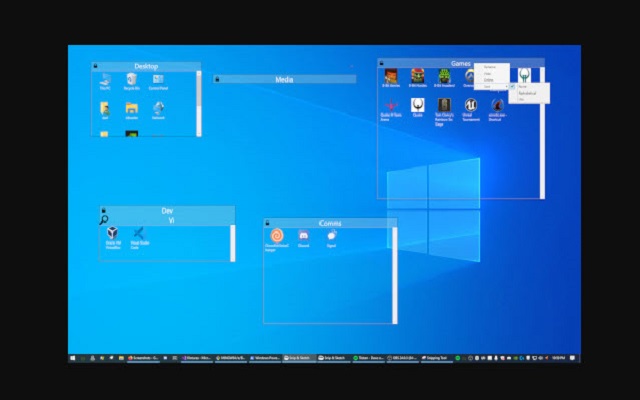Open the Recycle Bin icon
Screen dimensions: 640x400
tap(131, 82)
